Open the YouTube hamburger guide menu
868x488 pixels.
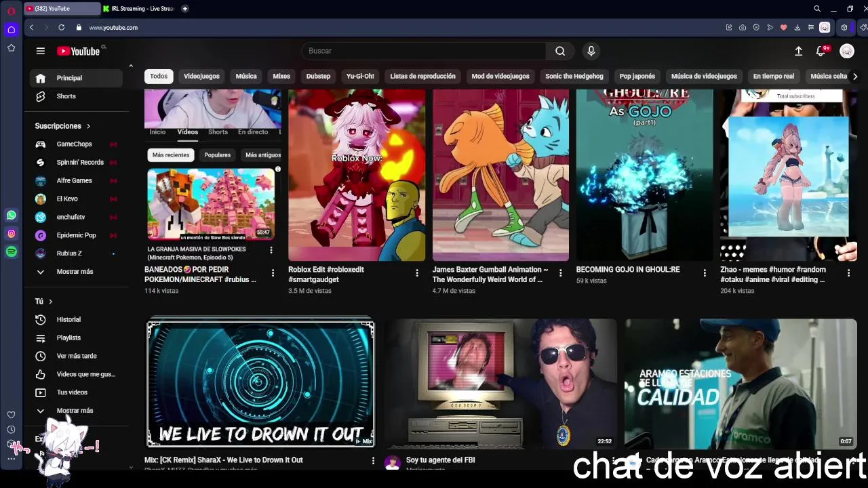point(41,51)
